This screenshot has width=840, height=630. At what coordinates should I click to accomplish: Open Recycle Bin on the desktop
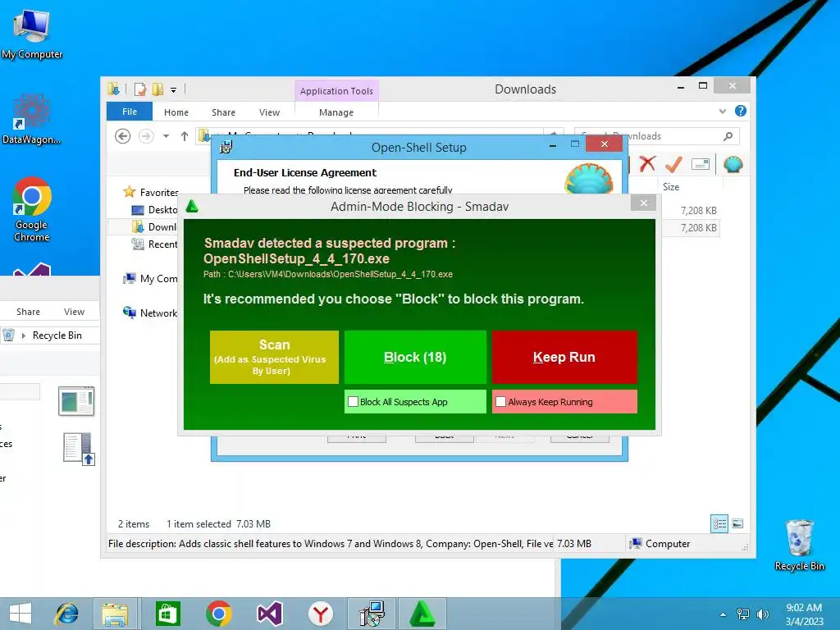click(799, 545)
